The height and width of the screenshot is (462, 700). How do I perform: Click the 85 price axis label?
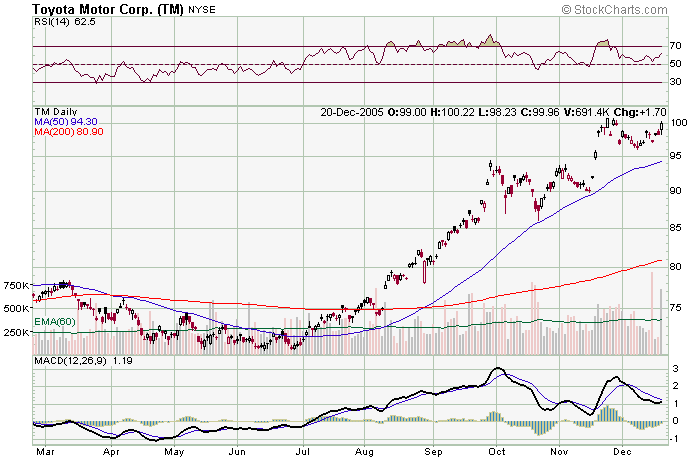(x=676, y=228)
